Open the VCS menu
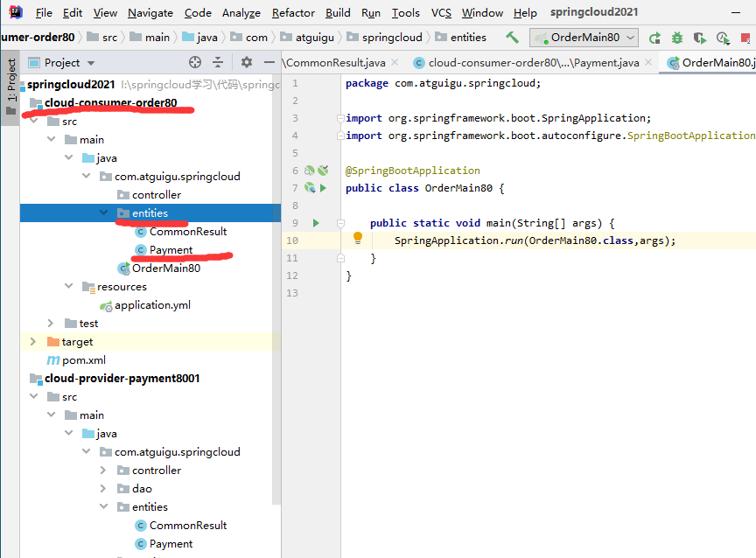Image resolution: width=756 pixels, height=558 pixels. [441, 12]
